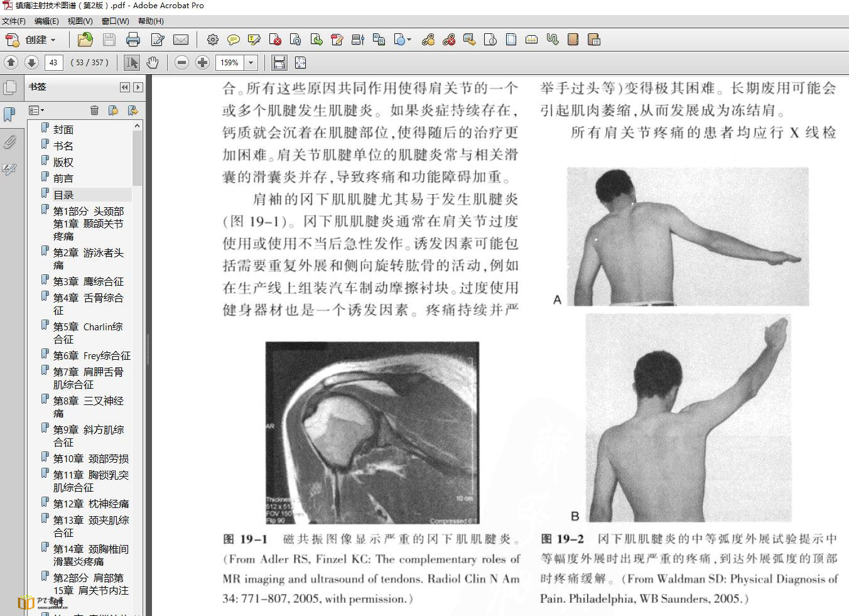Click the Print icon in toolbar

[132, 40]
